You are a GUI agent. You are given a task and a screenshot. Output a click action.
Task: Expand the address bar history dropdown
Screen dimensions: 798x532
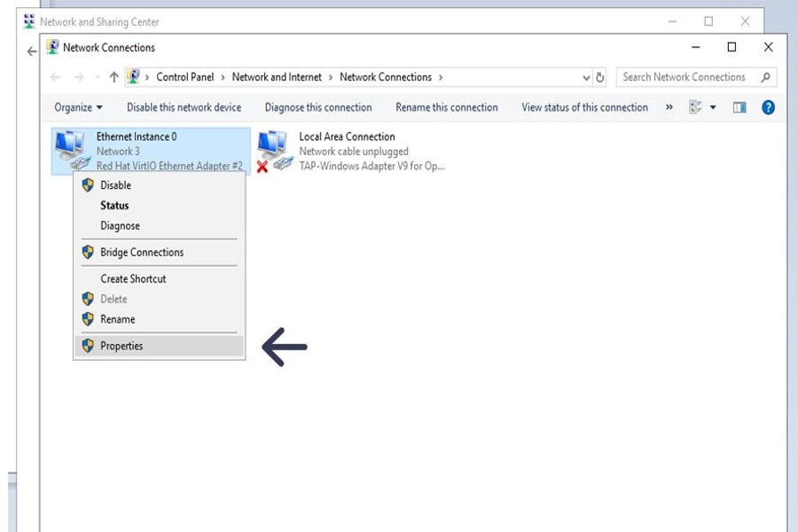(586, 77)
